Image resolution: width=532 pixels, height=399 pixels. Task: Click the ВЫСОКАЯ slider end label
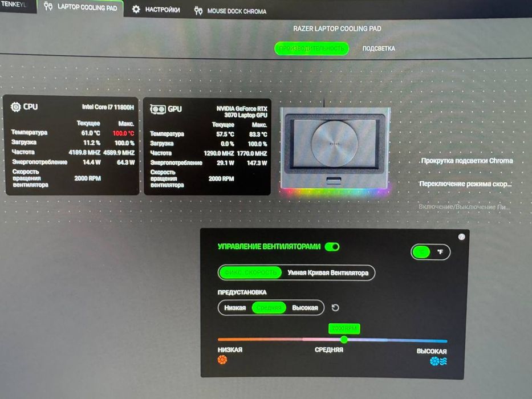tap(432, 352)
